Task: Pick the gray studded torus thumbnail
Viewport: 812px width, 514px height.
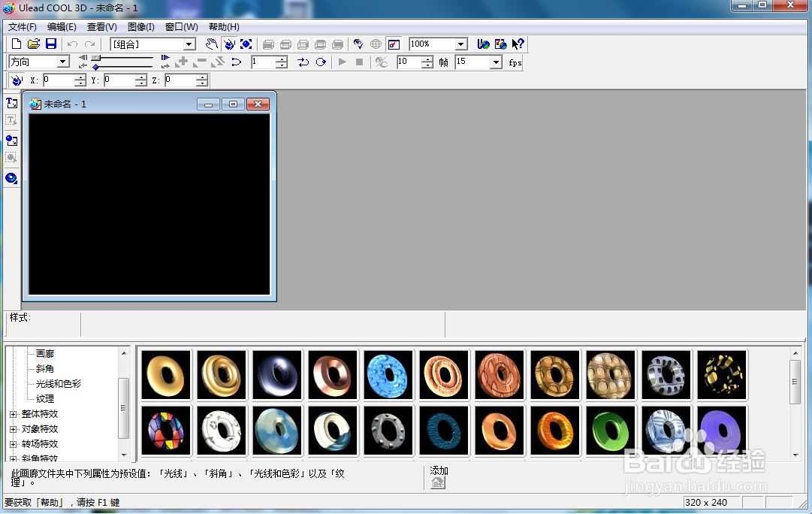Action: pos(388,430)
